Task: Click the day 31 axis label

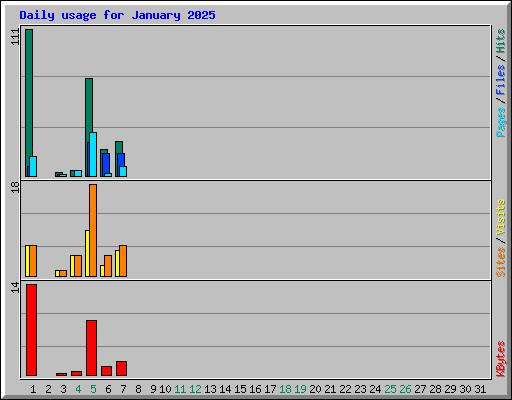Action: tap(480, 389)
